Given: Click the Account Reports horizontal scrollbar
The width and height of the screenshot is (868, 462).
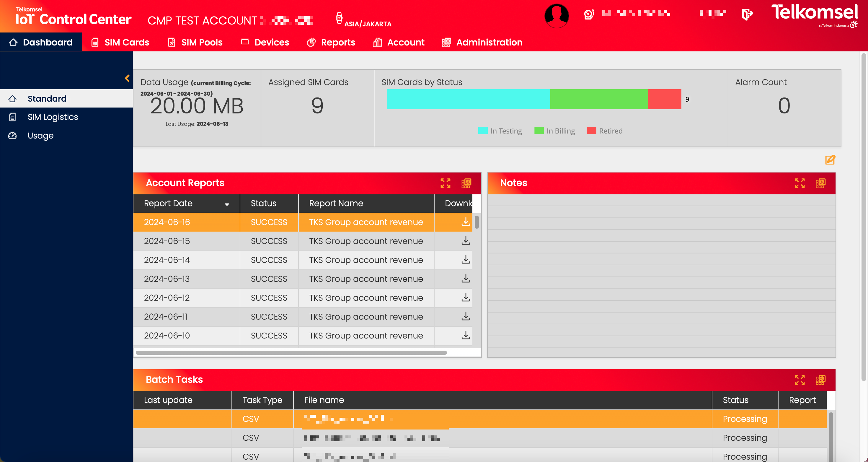Looking at the screenshot, I should point(291,352).
